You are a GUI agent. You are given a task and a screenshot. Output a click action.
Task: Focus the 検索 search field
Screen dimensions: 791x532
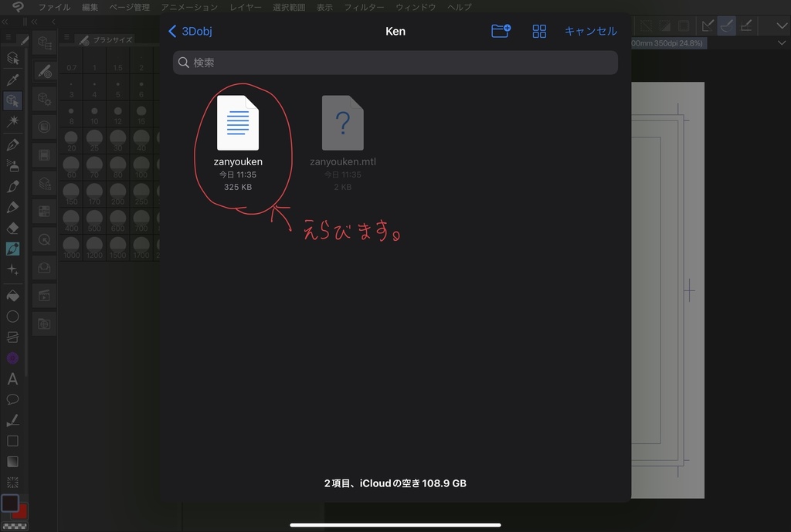coord(395,63)
